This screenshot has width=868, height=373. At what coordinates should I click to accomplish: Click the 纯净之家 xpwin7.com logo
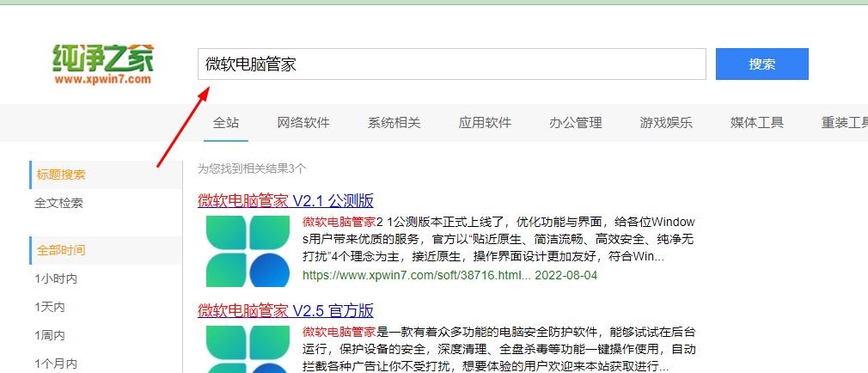(x=103, y=64)
